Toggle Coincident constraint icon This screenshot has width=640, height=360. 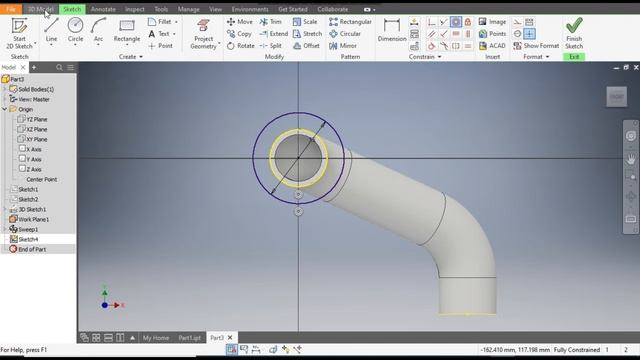[x=431, y=22]
